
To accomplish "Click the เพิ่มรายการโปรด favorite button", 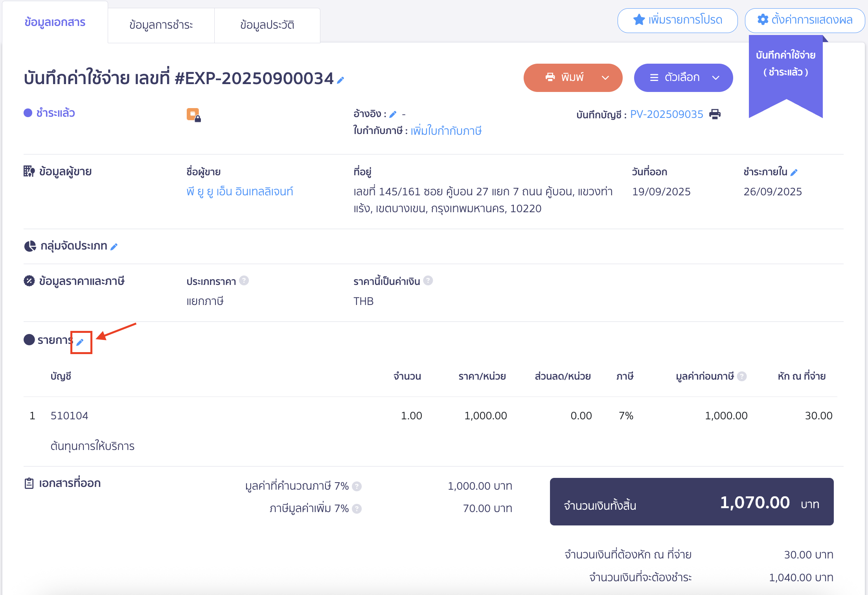I will click(677, 20).
